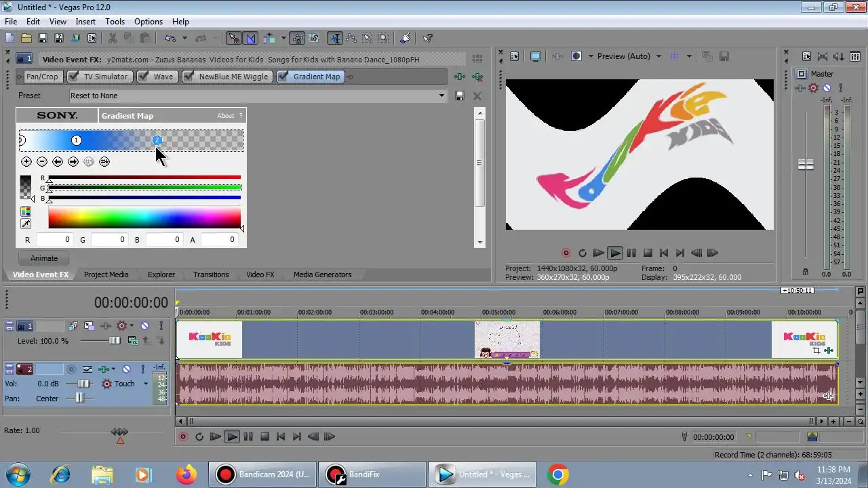Click the New project icon in the toolbar
Screen dimensions: 868x488
pos(10,39)
